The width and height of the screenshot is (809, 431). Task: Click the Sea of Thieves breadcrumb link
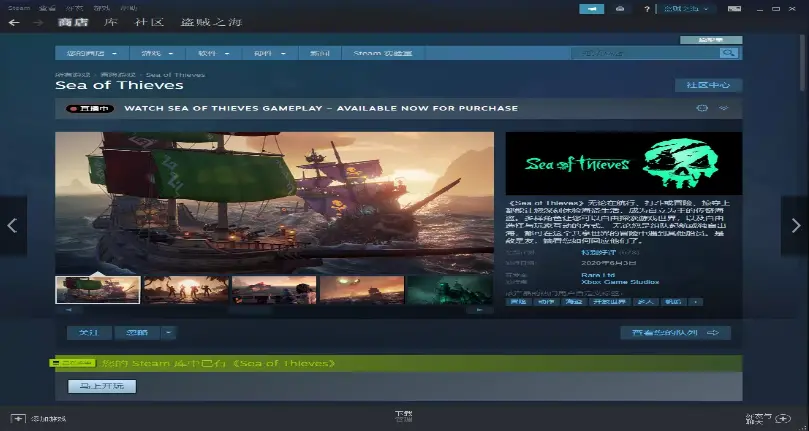click(175, 75)
